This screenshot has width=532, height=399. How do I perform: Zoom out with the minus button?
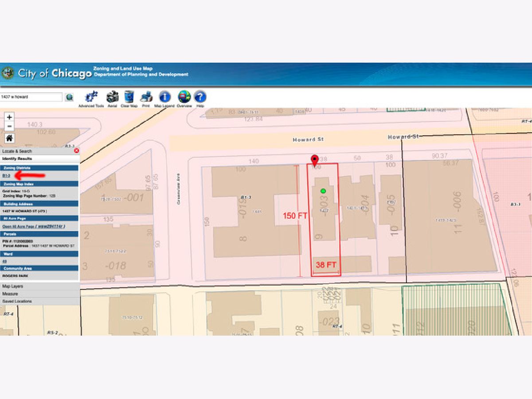click(x=9, y=127)
